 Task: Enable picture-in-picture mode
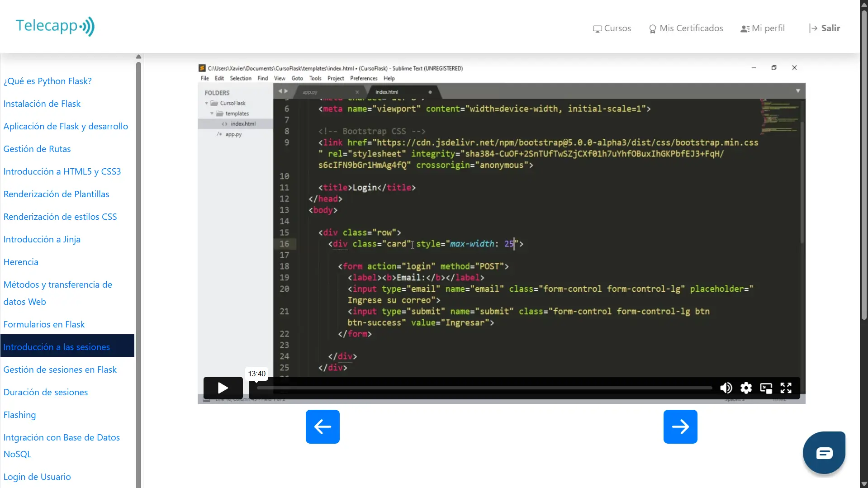[x=766, y=388]
